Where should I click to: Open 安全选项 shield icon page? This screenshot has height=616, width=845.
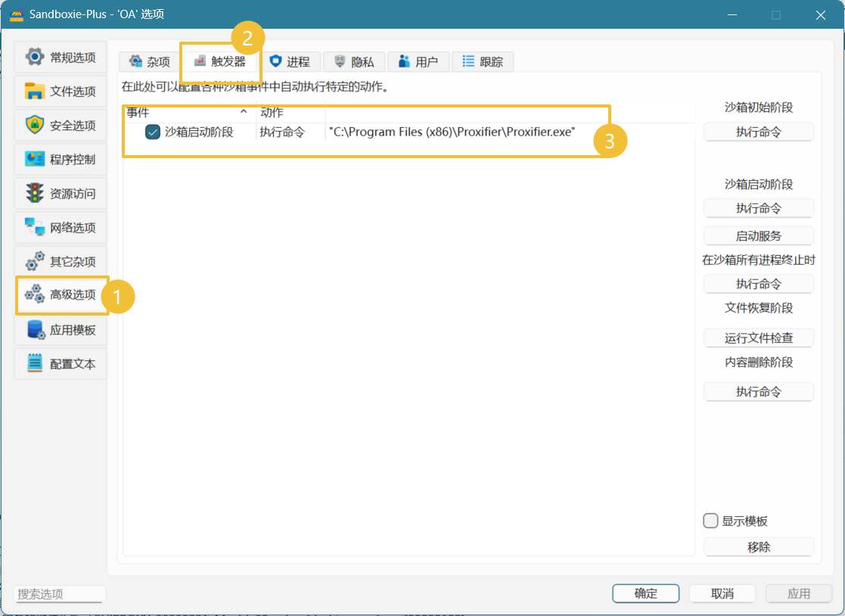coord(36,126)
